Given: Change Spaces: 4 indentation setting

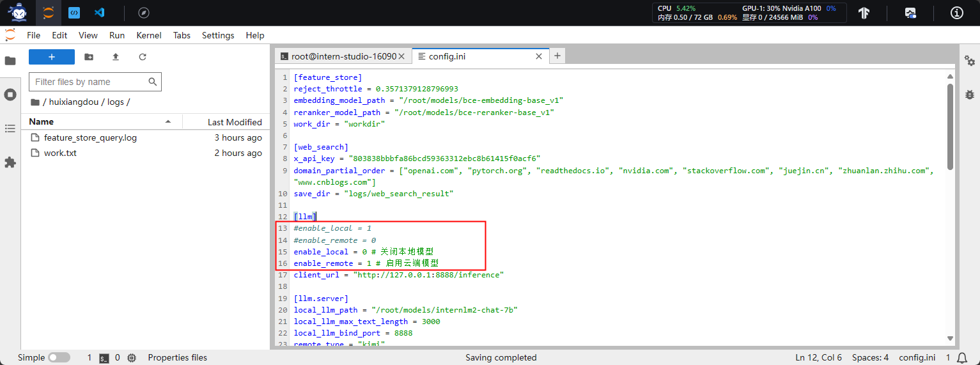Looking at the screenshot, I should pyautogui.click(x=870, y=357).
